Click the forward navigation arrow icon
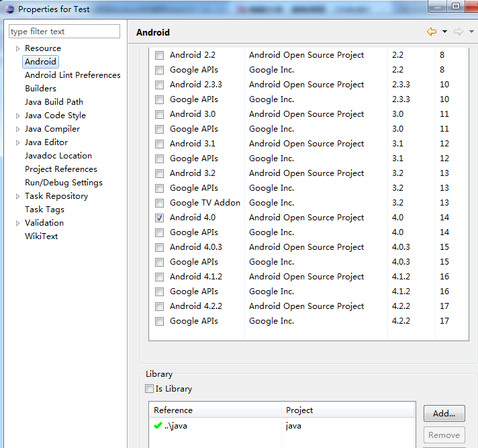This screenshot has height=448, width=478. tap(458, 32)
